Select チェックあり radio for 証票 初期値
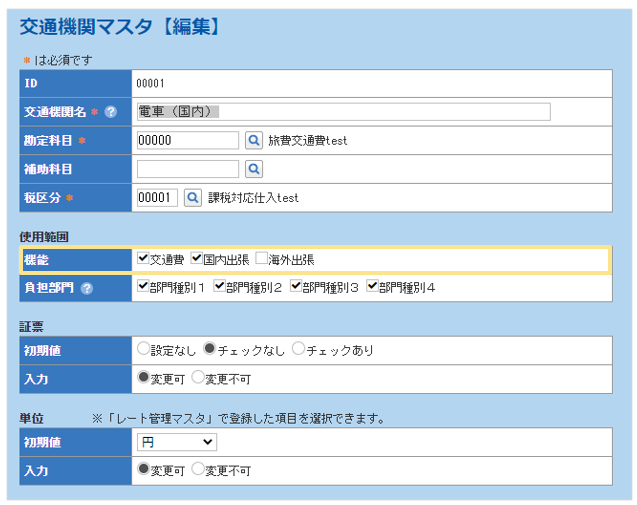Viewport: 637px width, 505px height. pos(299,349)
